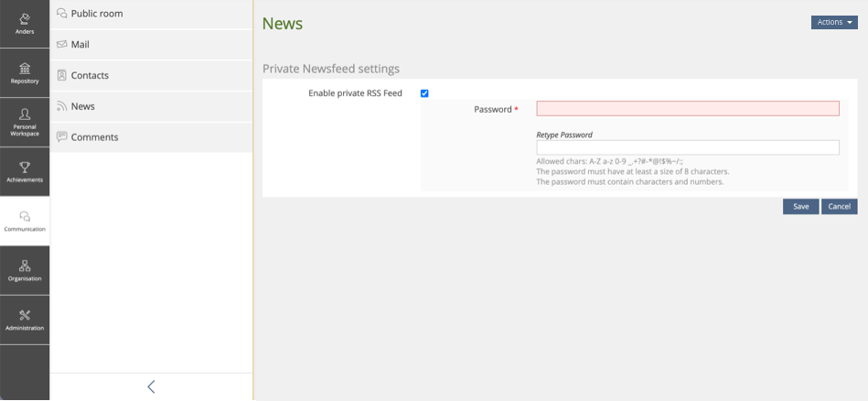The width and height of the screenshot is (868, 401).
Task: Open the Repository building icon
Action: [25, 69]
